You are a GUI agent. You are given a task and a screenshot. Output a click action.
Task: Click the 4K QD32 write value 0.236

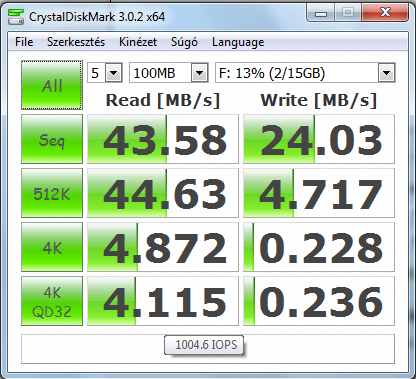[319, 301]
